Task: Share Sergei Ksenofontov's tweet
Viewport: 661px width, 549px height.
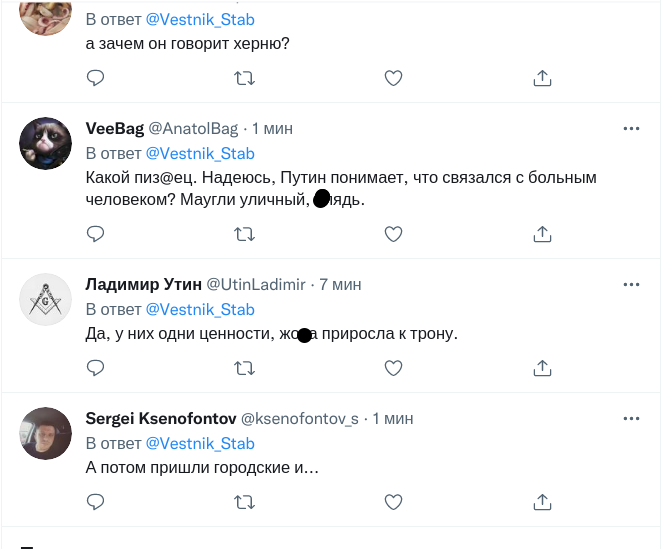Action: (x=542, y=501)
